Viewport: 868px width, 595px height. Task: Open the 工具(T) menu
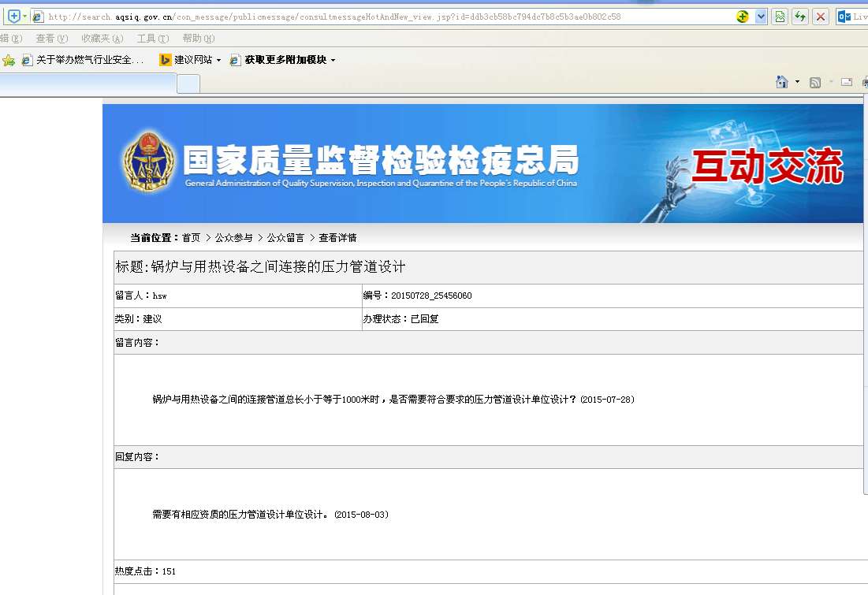pyautogui.click(x=153, y=38)
